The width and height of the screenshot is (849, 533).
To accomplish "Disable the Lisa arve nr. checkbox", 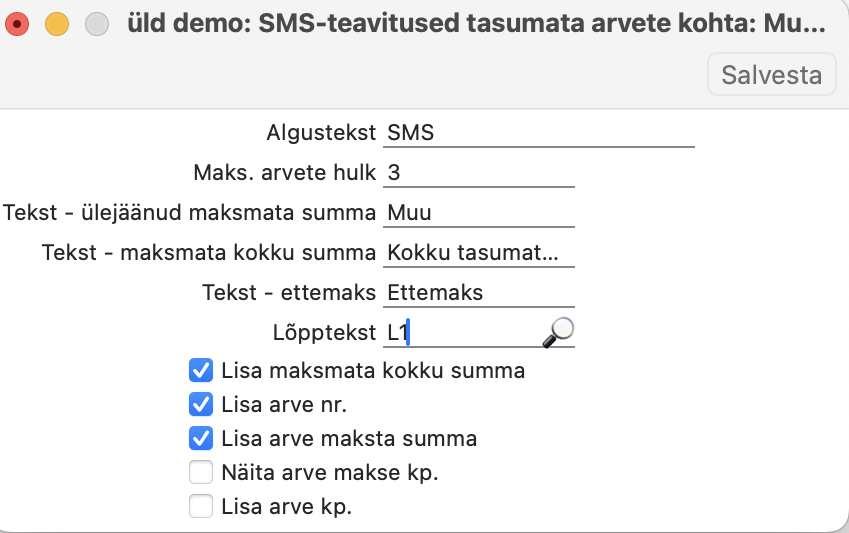I will [x=201, y=405].
